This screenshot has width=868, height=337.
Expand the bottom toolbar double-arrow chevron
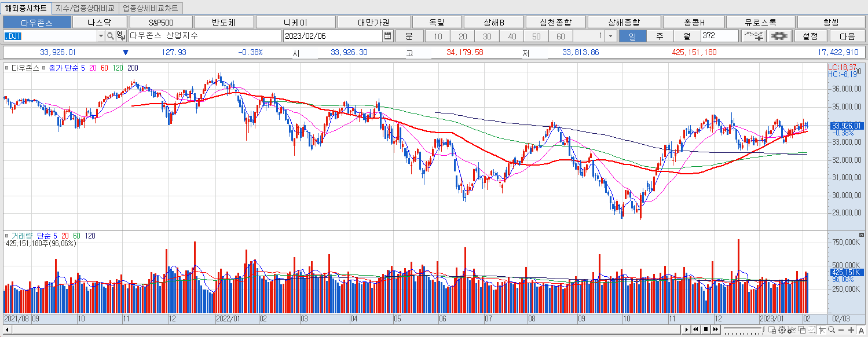click(x=715, y=329)
